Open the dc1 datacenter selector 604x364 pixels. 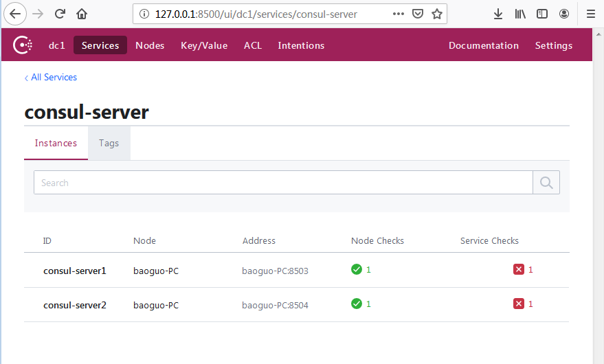[x=56, y=45]
